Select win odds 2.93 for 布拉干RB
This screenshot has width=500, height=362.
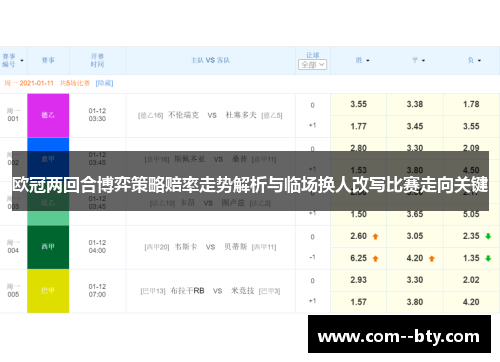(358, 280)
